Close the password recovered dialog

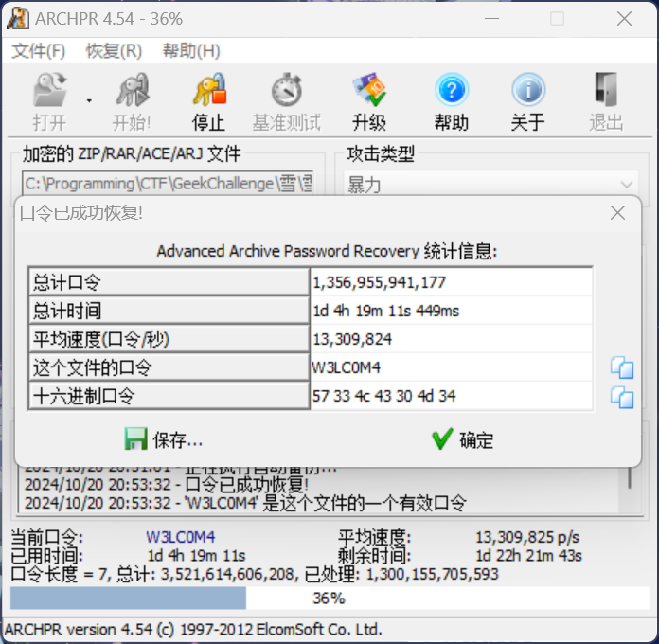617,213
